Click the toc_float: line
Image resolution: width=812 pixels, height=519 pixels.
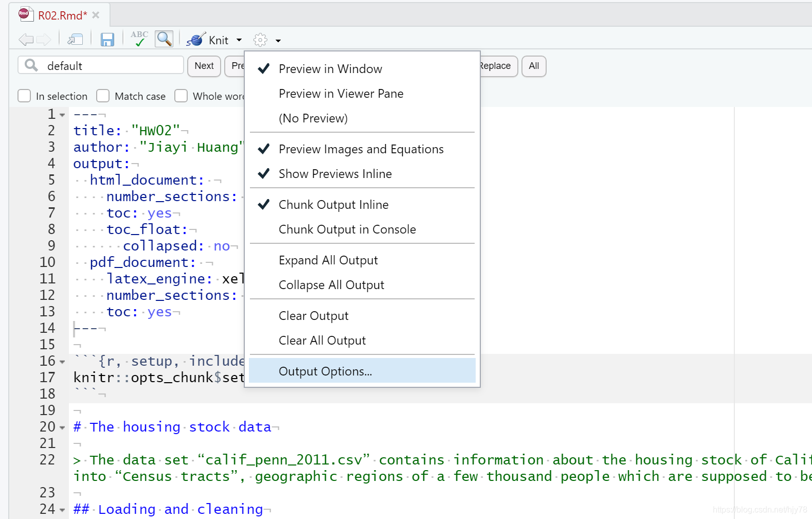tap(147, 229)
